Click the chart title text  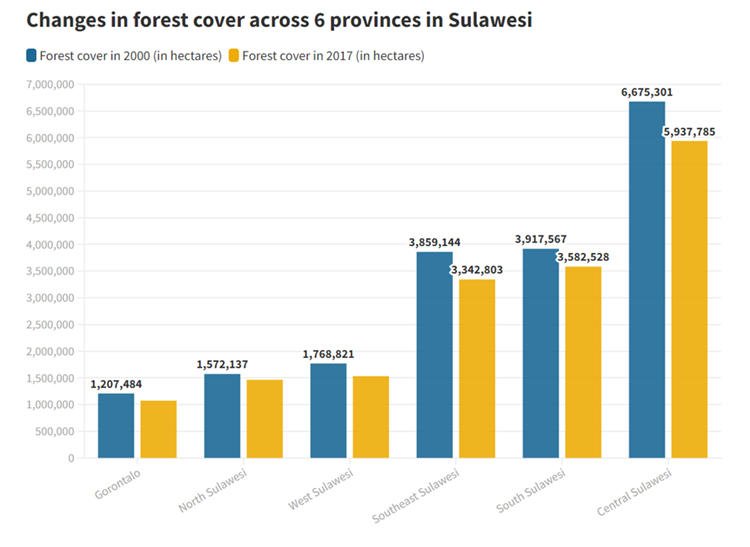(x=279, y=19)
